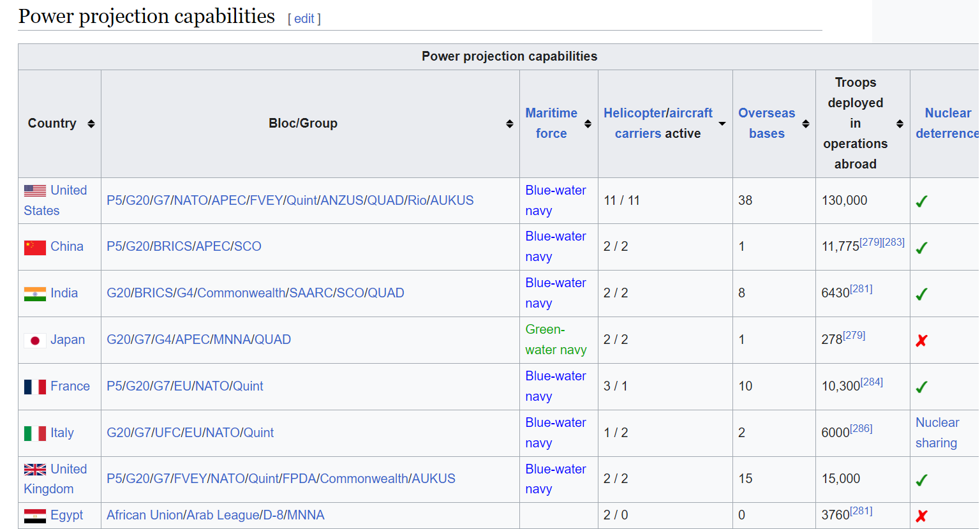Open the Helicopter header link
The height and width of the screenshot is (529, 980).
coord(635,113)
